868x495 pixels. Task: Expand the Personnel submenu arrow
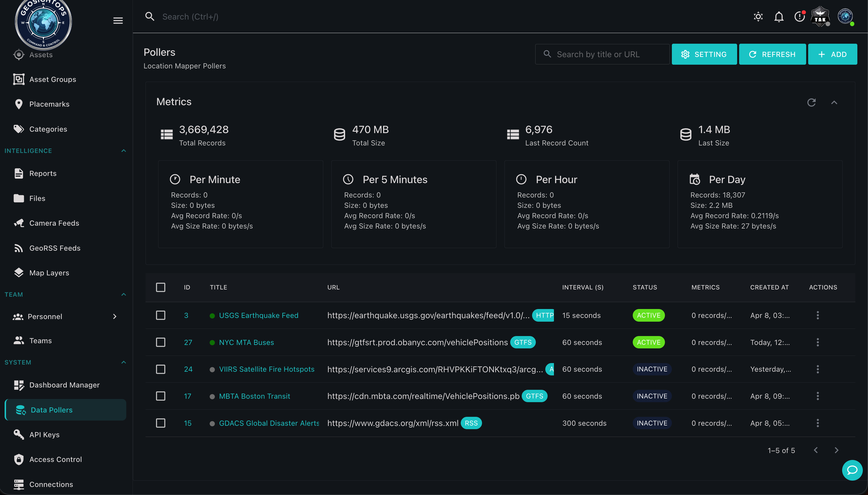click(x=115, y=316)
